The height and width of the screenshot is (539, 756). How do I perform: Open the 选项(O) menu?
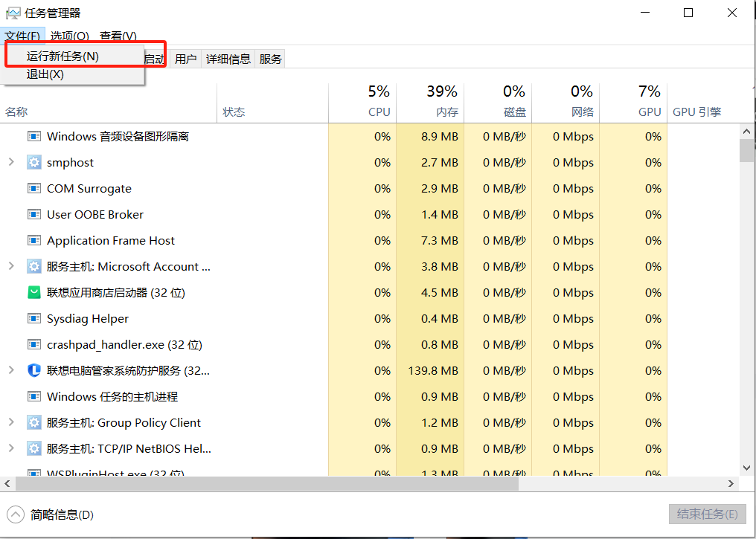(70, 36)
